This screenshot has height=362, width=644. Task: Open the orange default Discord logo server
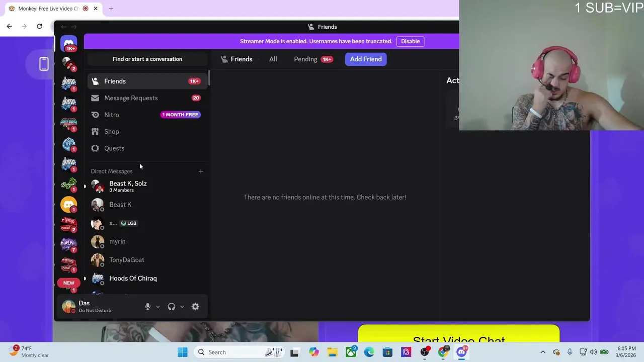pos(69,204)
